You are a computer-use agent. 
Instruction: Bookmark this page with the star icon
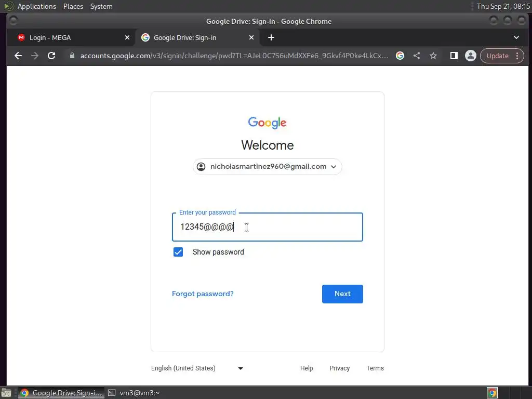[433, 56]
